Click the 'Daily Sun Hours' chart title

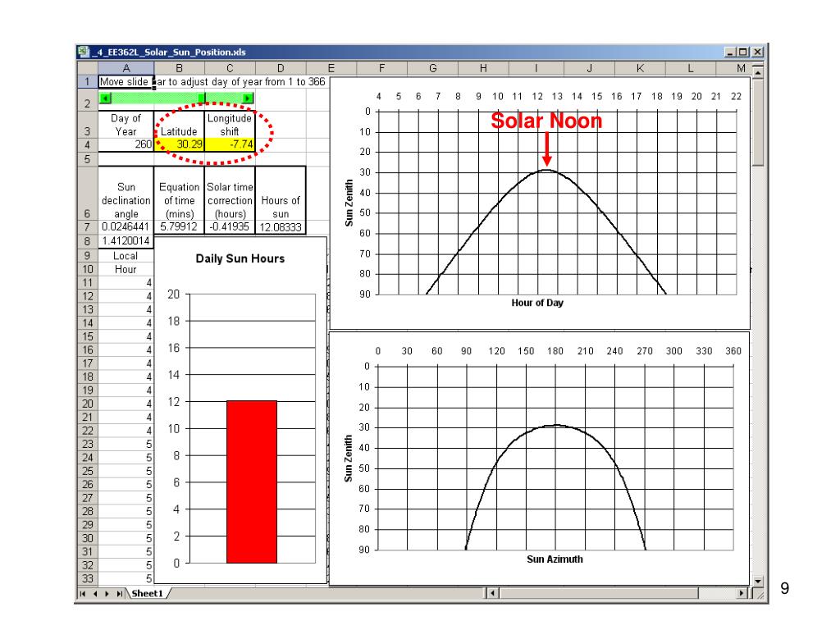[240, 258]
